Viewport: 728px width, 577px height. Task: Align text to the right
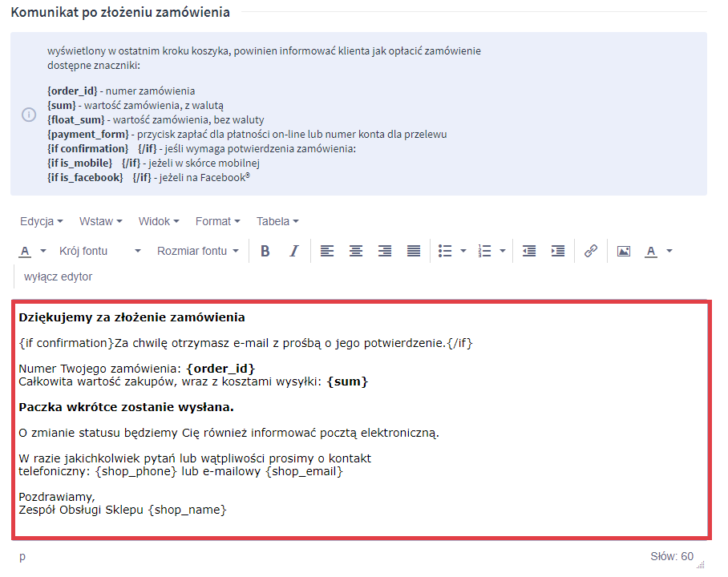pyautogui.click(x=385, y=251)
